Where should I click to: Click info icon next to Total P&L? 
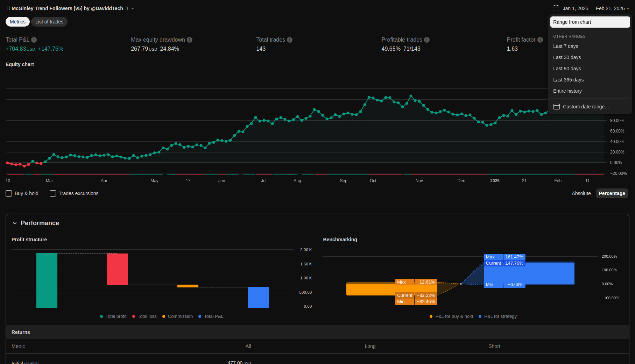click(34, 40)
